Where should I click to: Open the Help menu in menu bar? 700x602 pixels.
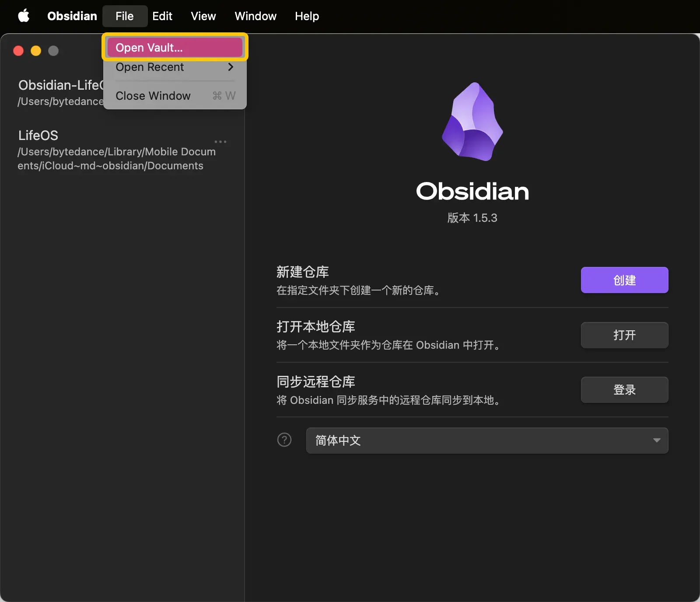coord(307,16)
